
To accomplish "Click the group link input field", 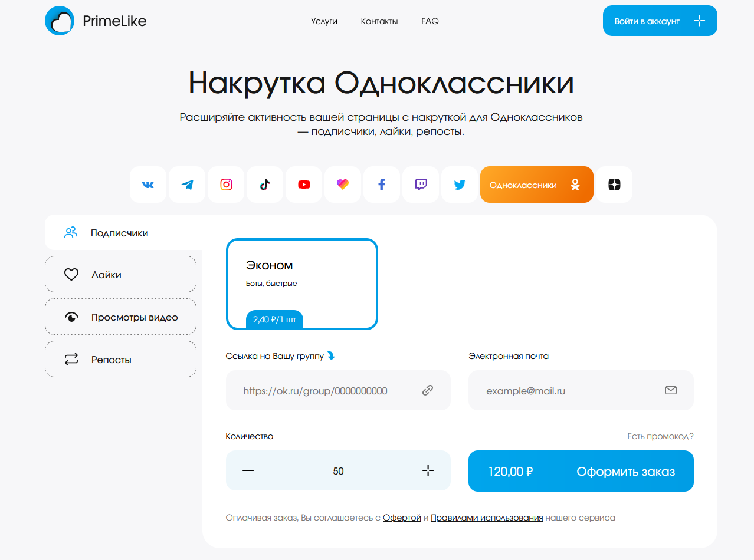I will point(338,390).
